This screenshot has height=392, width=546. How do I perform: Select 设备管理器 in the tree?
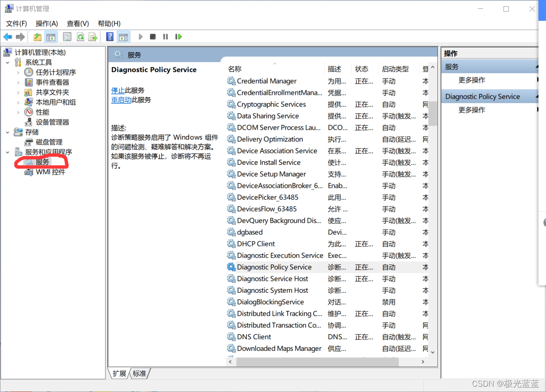[52, 122]
